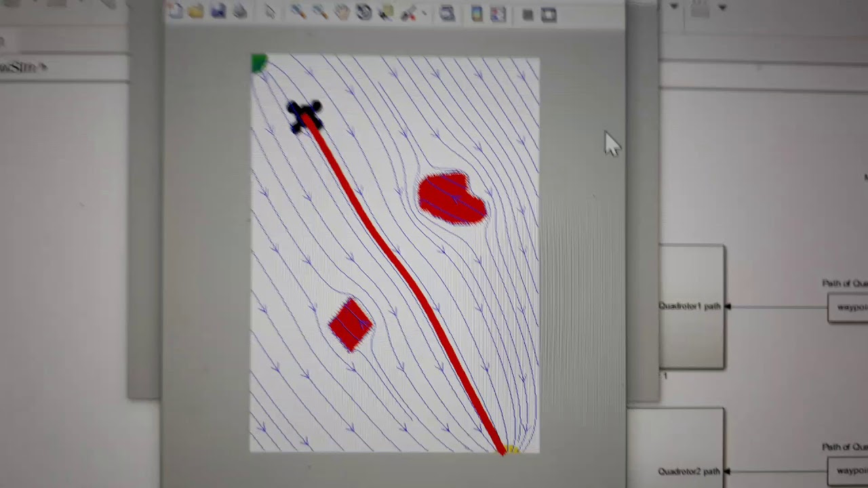Open the brush color dropdown arrow
Image resolution: width=868 pixels, height=488 pixels.
(425, 14)
